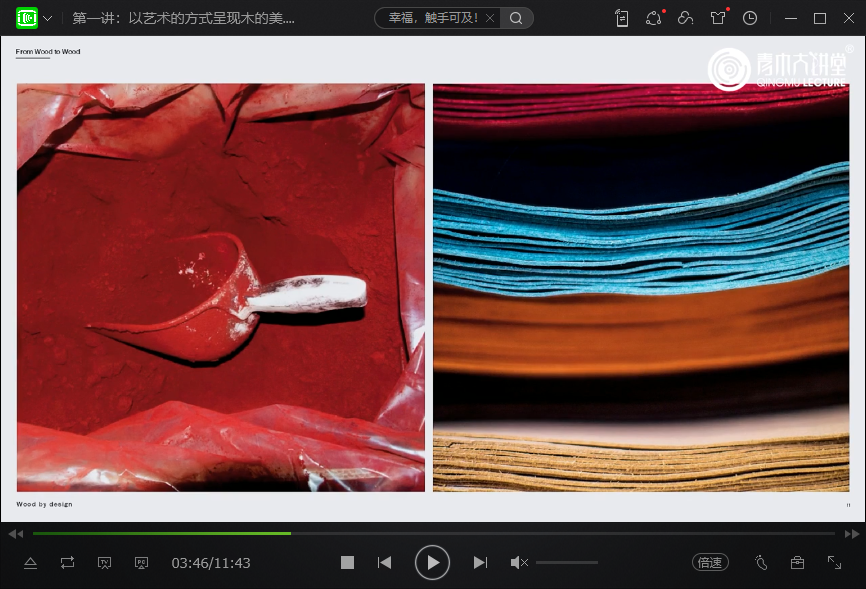This screenshot has height=589, width=866.
Task: Maximize the player window
Action: 820,18
